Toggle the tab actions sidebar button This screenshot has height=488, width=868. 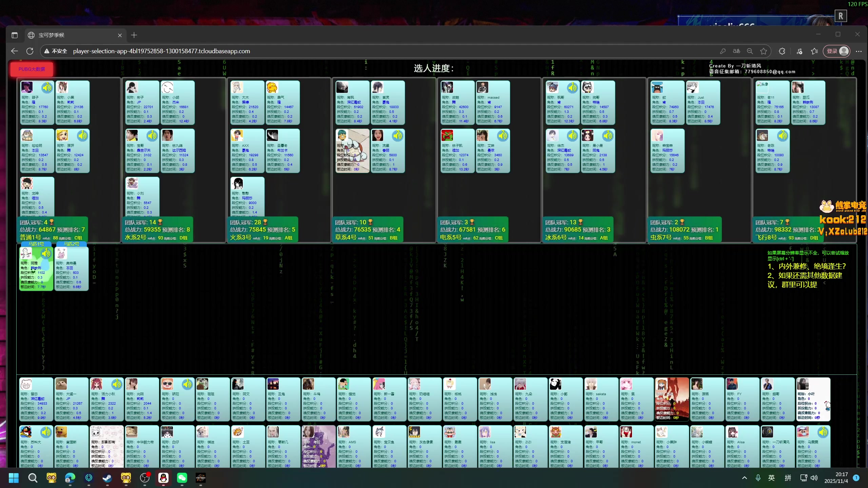point(14,35)
